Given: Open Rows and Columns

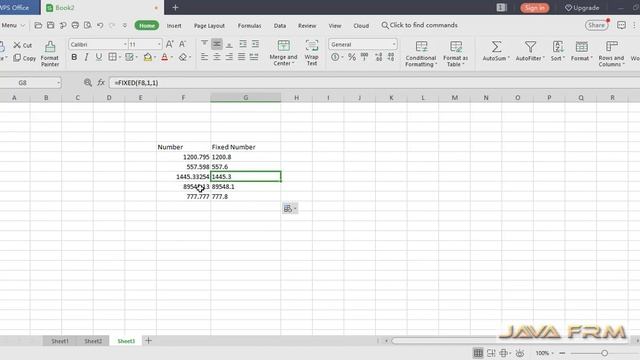Looking at the screenshot, I should click(x=611, y=53).
